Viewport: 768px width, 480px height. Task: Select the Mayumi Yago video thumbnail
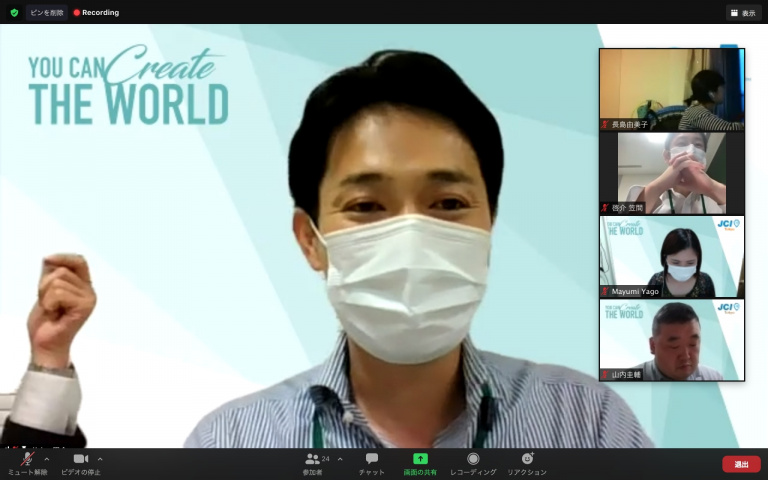pyautogui.click(x=672, y=255)
